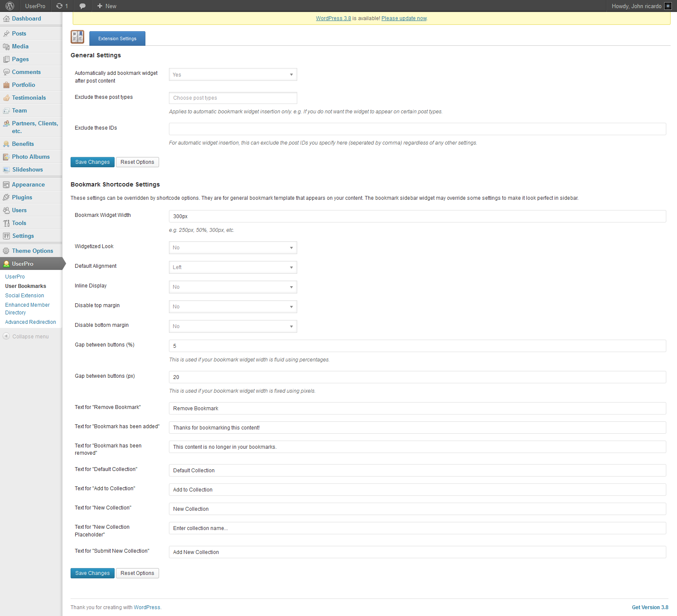Click the Benefits icon in sidebar
Screen dimensions: 677x616
6,144
